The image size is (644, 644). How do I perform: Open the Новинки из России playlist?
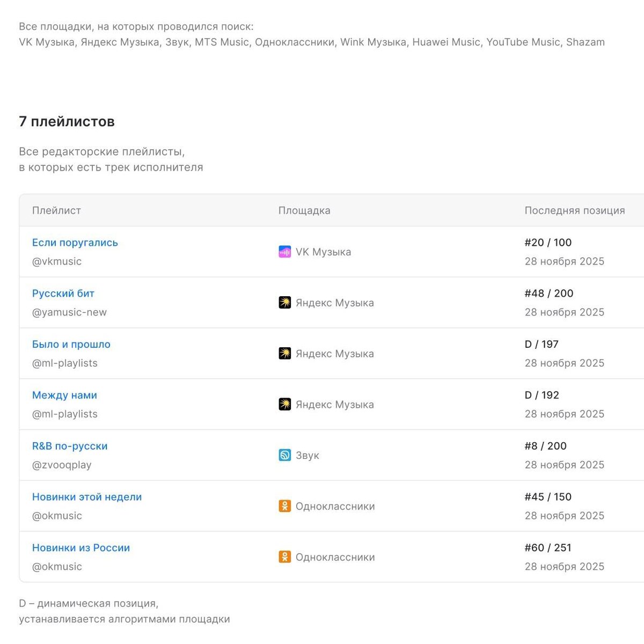(x=80, y=548)
